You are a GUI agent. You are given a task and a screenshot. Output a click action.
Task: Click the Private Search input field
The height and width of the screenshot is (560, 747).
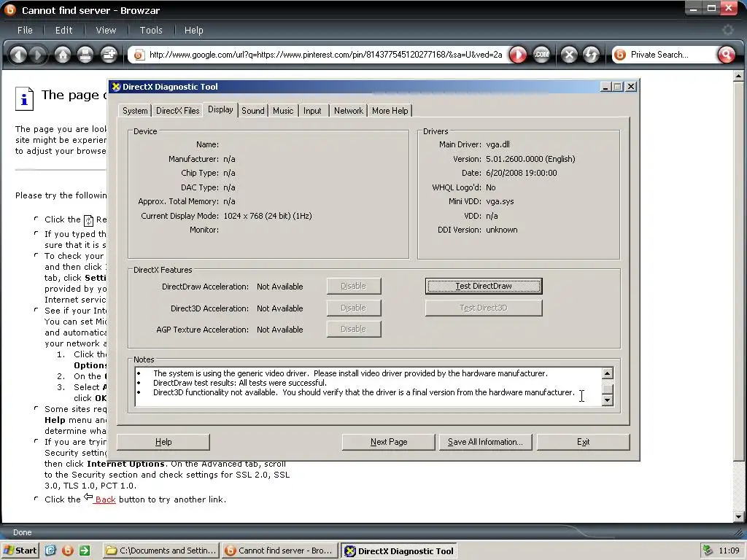click(671, 55)
